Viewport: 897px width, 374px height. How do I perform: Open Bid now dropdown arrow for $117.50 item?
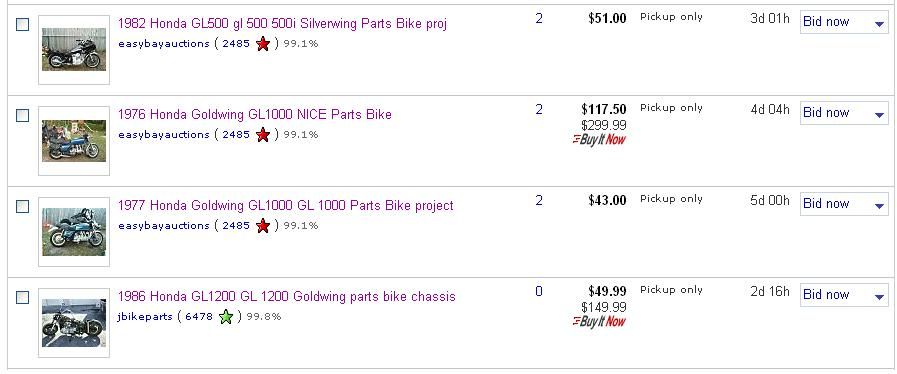click(x=880, y=114)
